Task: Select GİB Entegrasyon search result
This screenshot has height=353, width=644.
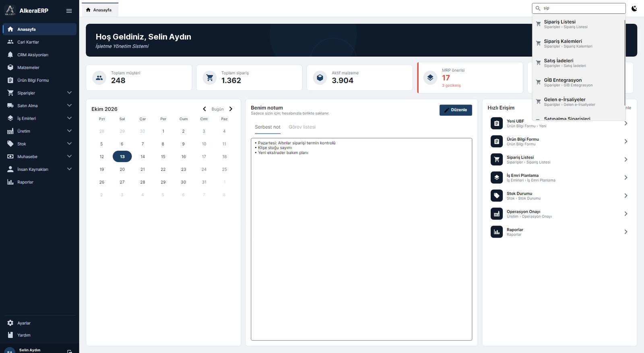Action: (x=578, y=82)
